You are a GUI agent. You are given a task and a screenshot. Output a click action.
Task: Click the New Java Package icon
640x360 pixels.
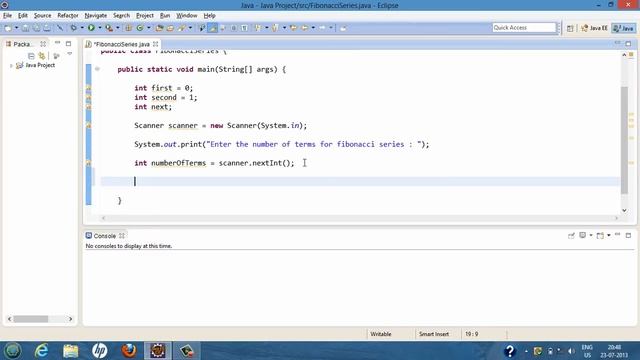click(128, 28)
